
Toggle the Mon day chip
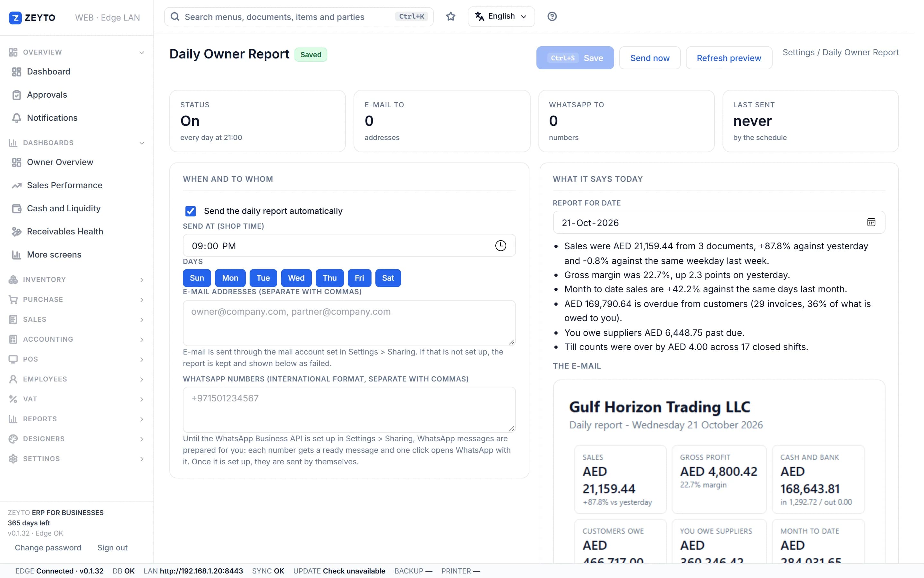click(x=230, y=278)
